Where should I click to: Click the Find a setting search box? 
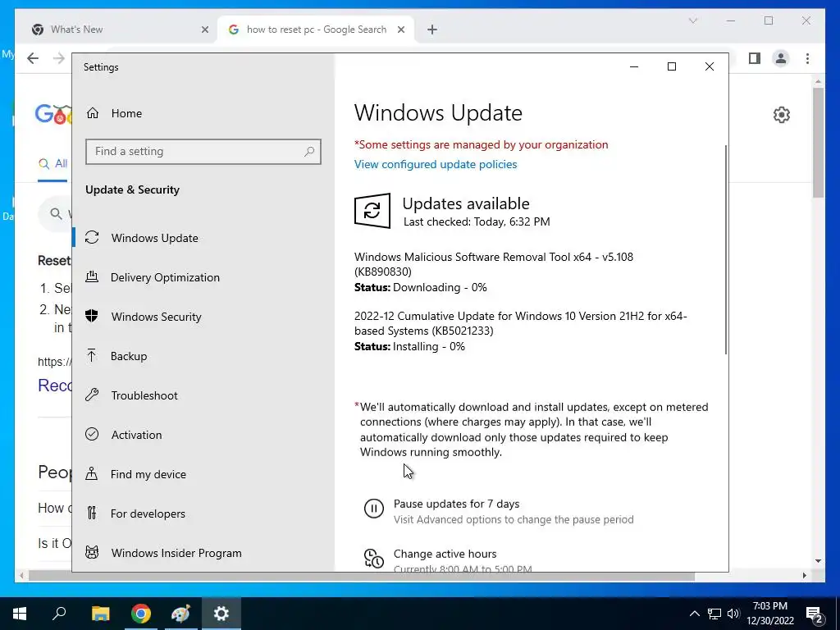(x=203, y=152)
